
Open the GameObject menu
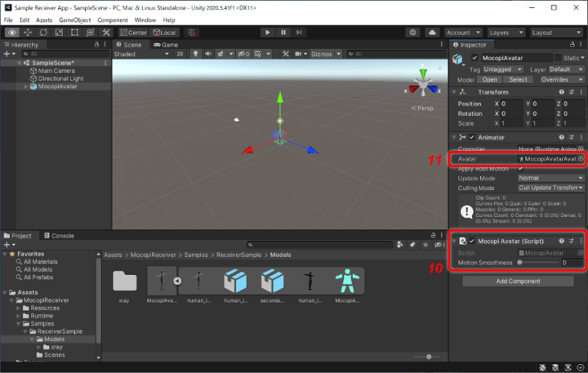[74, 20]
